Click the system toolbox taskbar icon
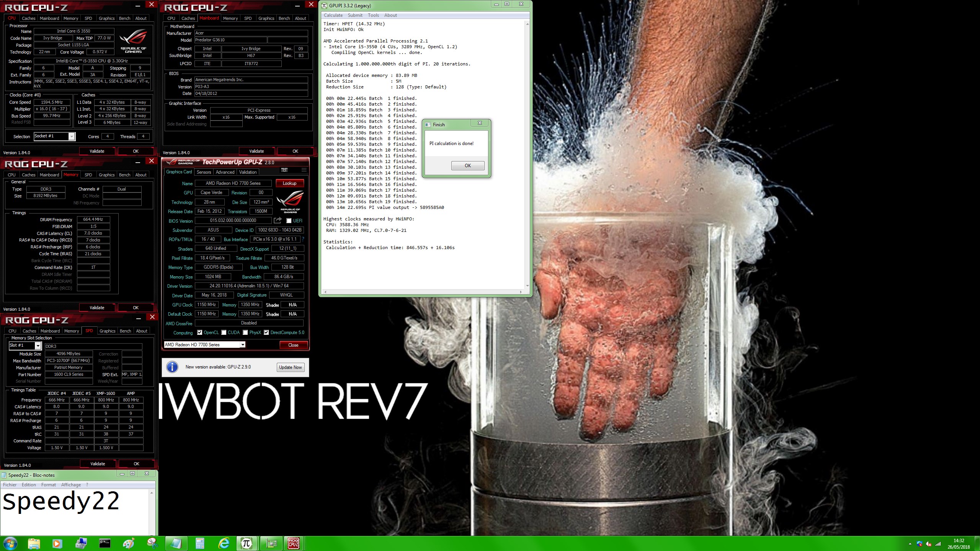Screen dimensions: 980x551 pos(81,543)
